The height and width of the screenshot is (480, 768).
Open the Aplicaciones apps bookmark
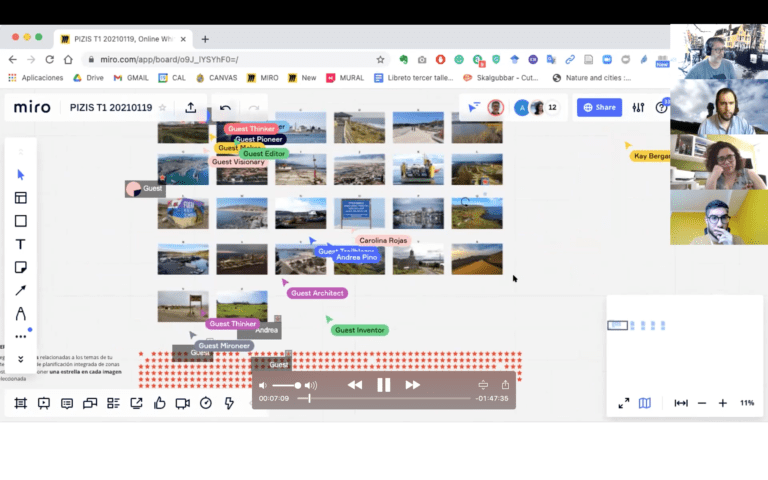[36, 78]
